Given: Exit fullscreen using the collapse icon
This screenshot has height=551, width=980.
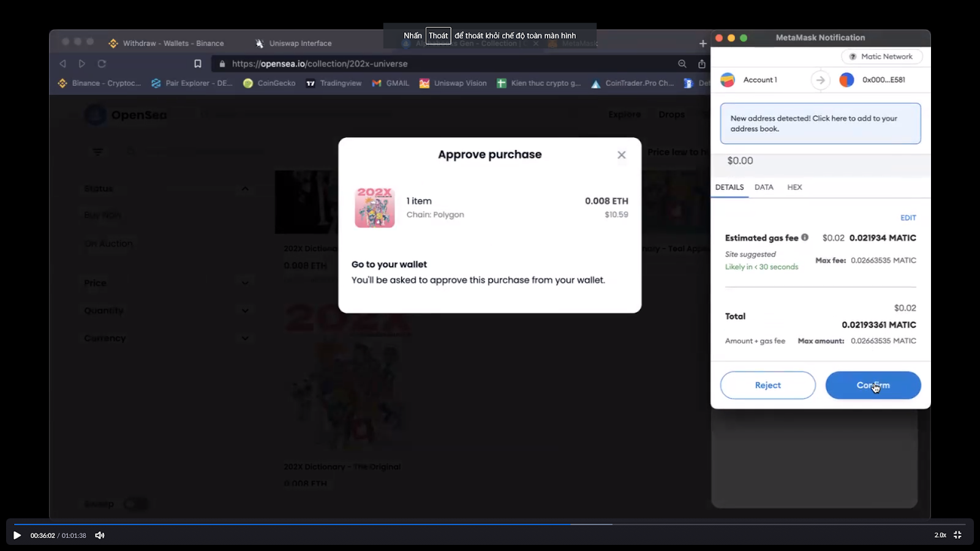Looking at the screenshot, I should (x=957, y=535).
